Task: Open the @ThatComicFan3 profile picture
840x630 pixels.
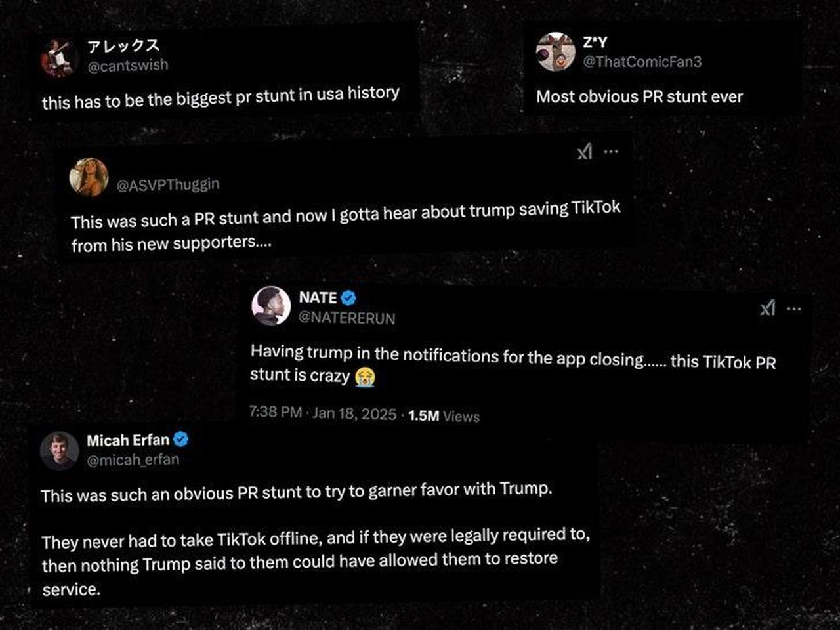Action: point(555,52)
